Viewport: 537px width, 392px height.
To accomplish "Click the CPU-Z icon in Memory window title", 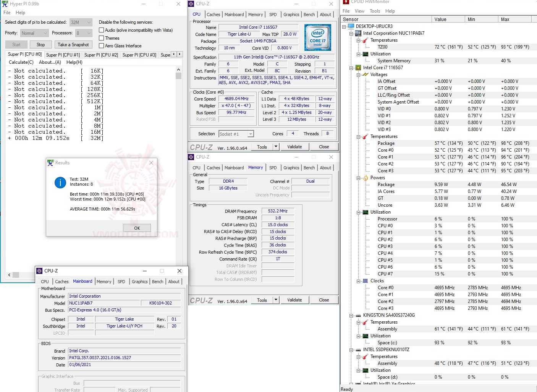I will click(x=191, y=157).
